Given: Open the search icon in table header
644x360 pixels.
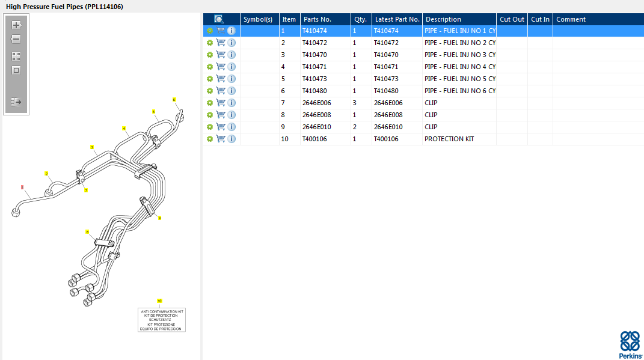Looking at the screenshot, I should click(219, 19).
